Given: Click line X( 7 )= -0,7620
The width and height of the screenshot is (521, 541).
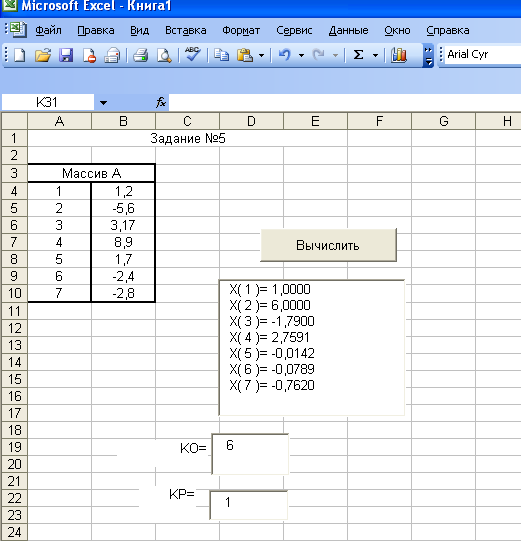Looking at the screenshot, I should point(272,385).
